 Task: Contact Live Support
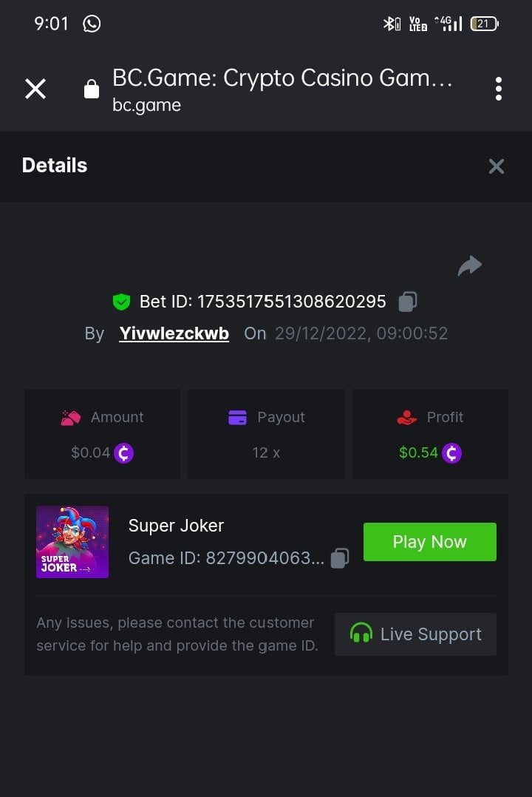pyautogui.click(x=415, y=634)
